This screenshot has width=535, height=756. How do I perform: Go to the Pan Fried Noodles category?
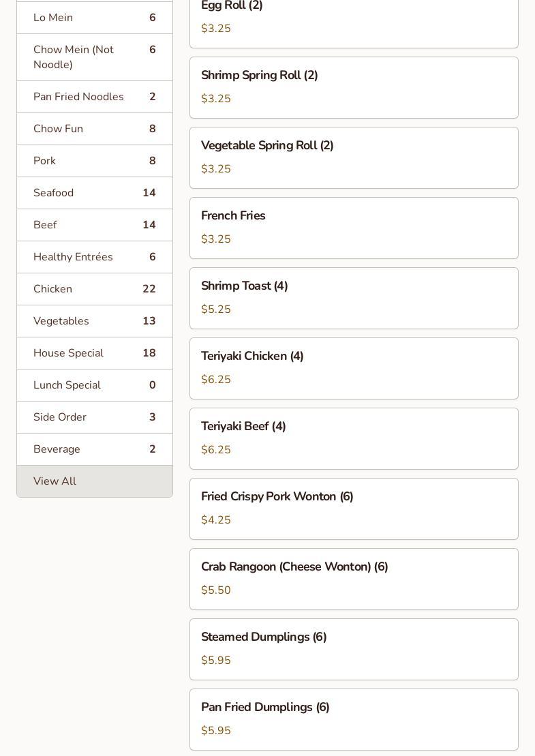click(94, 97)
